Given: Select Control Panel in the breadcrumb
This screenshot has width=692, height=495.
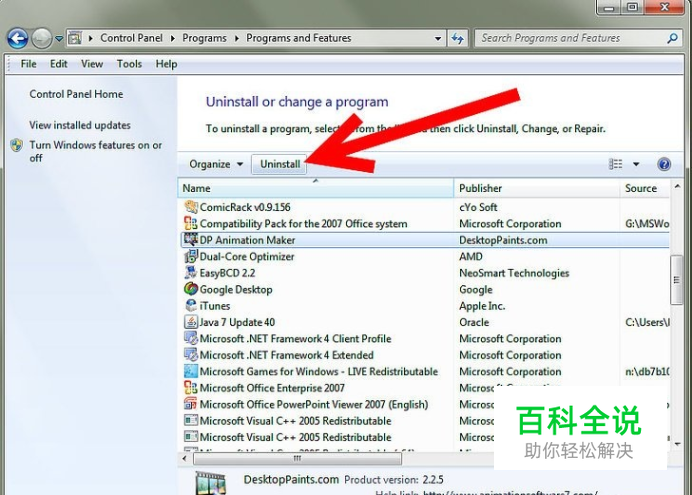Looking at the screenshot, I should [131, 38].
